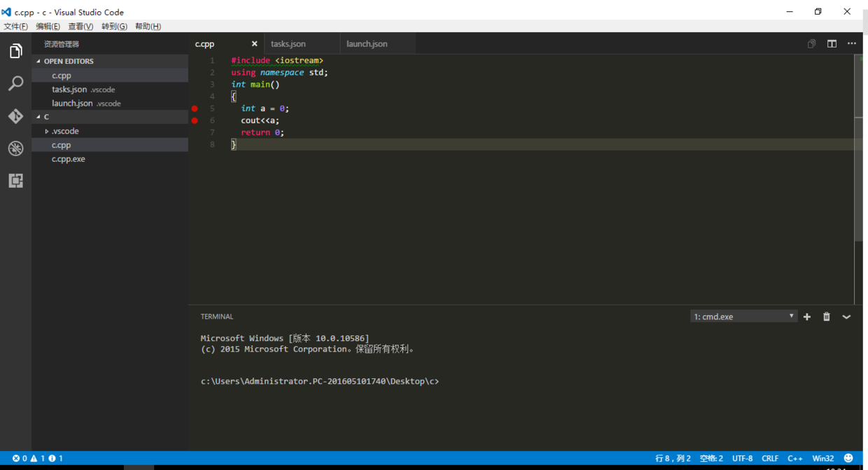
Task: Expand the .vscode folder in tree
Action: (65, 131)
